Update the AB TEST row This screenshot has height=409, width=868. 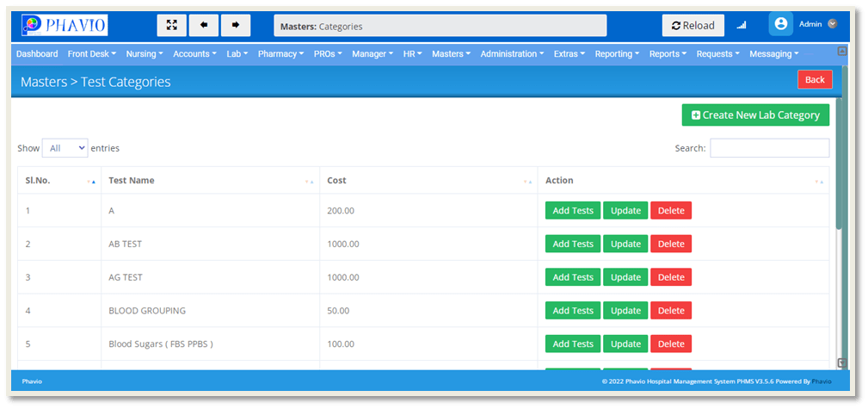click(x=625, y=244)
